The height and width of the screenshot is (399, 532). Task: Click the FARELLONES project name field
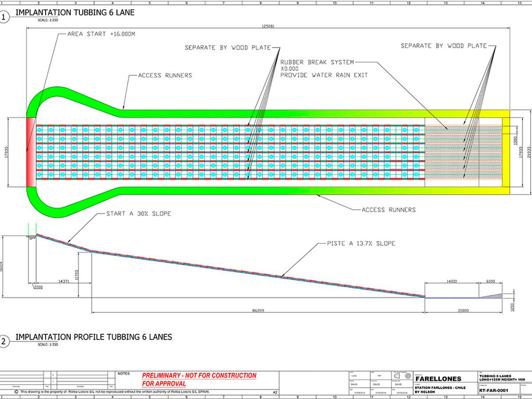point(438,379)
